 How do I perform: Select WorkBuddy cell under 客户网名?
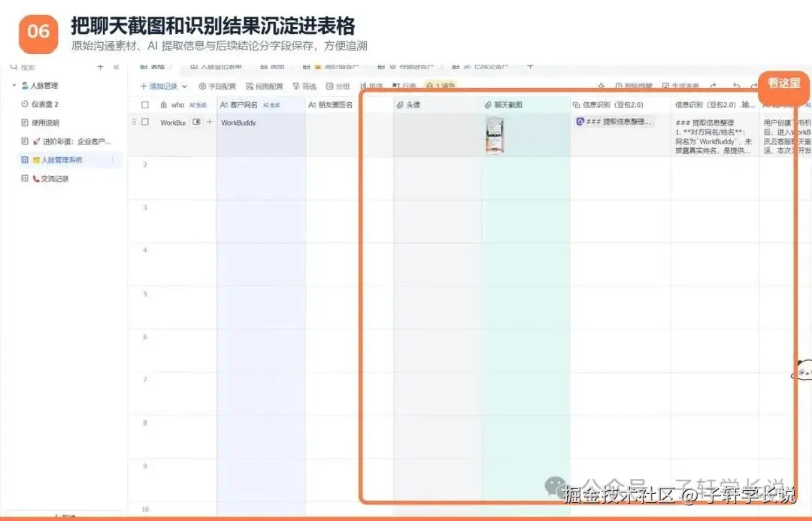click(239, 123)
